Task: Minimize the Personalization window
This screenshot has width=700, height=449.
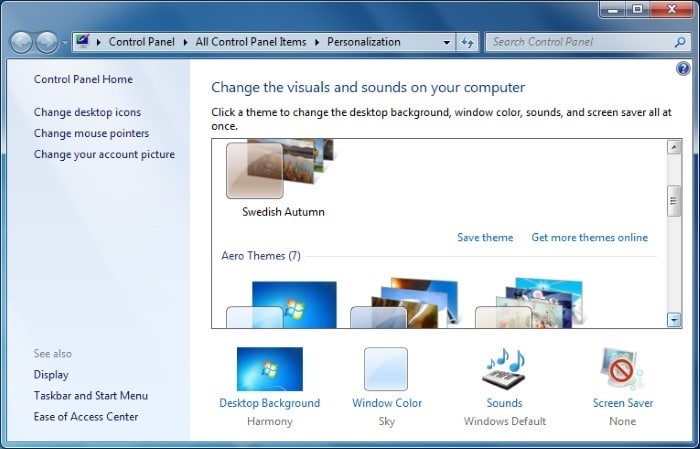Action: click(x=613, y=9)
